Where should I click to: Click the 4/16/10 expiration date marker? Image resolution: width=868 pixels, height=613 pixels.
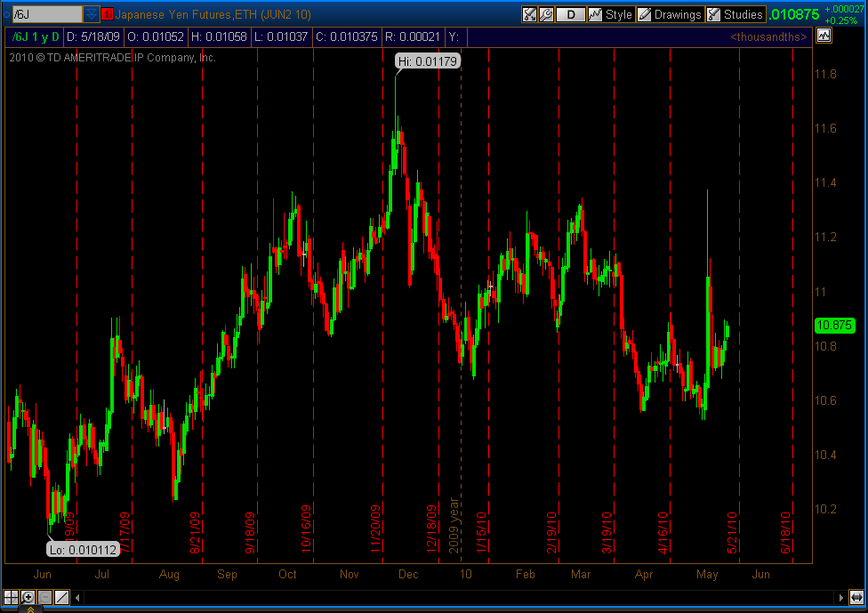pos(663,532)
